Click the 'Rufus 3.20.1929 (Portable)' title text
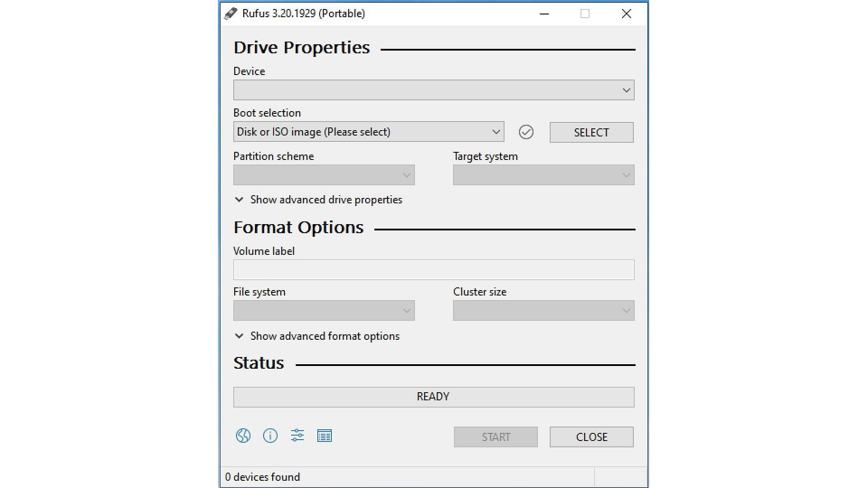868x488 pixels. click(x=303, y=14)
